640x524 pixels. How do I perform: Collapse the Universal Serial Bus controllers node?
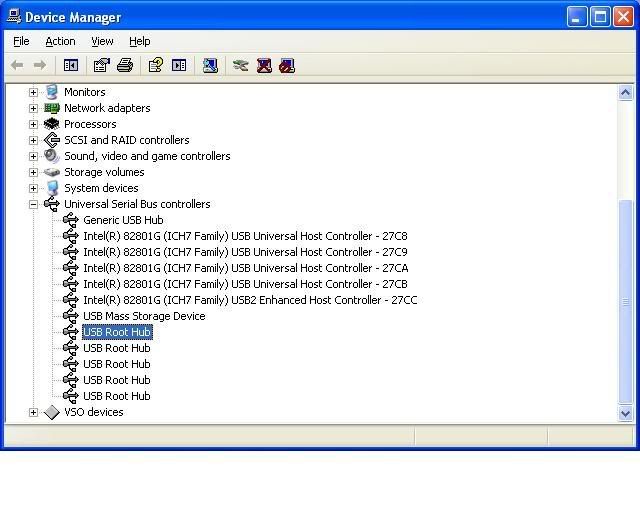[x=33, y=204]
